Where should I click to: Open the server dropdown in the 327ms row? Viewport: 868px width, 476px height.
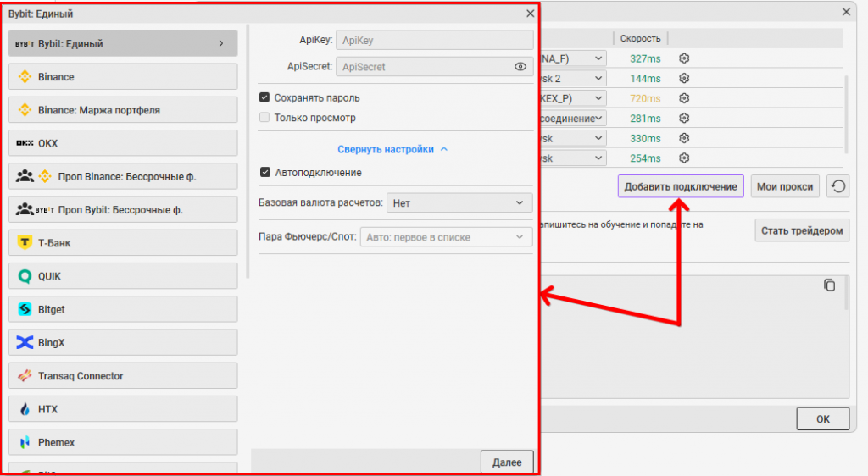click(x=573, y=58)
